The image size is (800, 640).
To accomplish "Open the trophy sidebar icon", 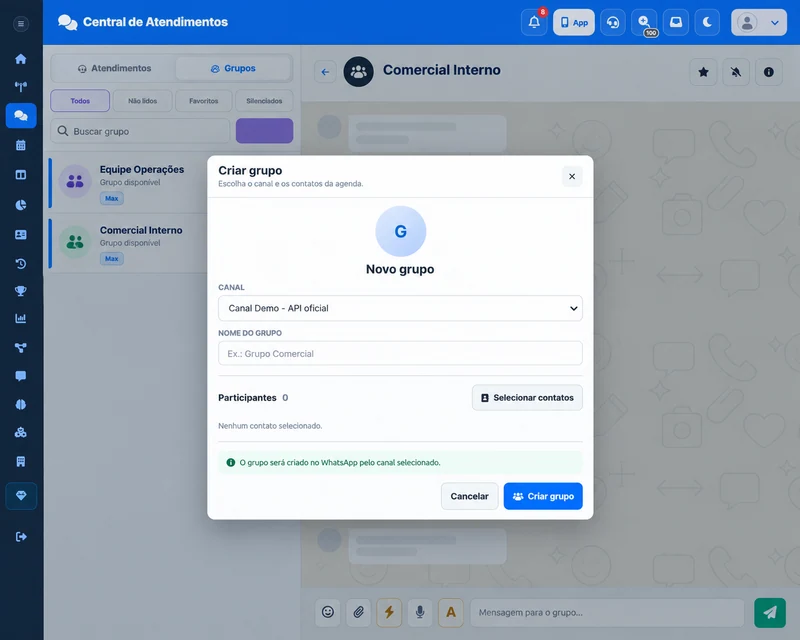I will click(x=21, y=291).
